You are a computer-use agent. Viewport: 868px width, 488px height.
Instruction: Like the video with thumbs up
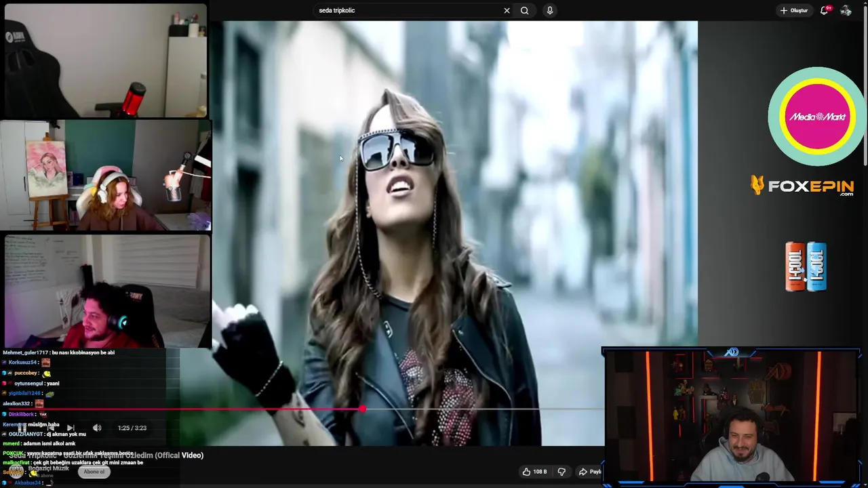pos(534,472)
